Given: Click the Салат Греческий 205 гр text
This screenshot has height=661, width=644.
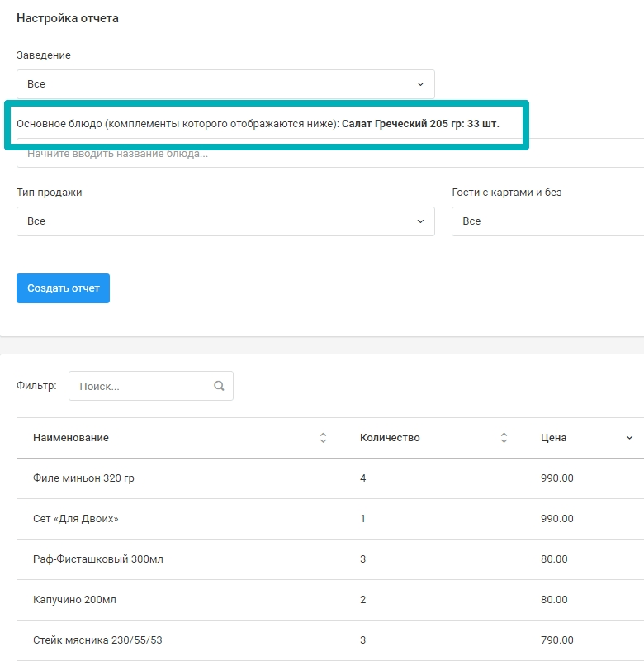Looking at the screenshot, I should [x=395, y=124].
